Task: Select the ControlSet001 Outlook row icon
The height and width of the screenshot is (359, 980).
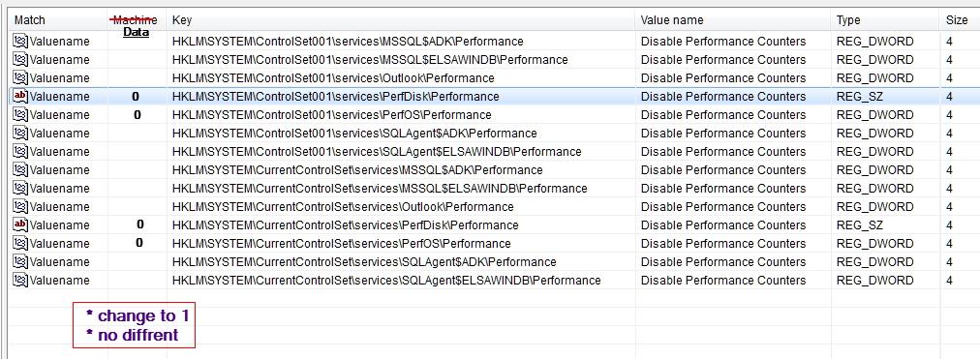Action: [20, 78]
